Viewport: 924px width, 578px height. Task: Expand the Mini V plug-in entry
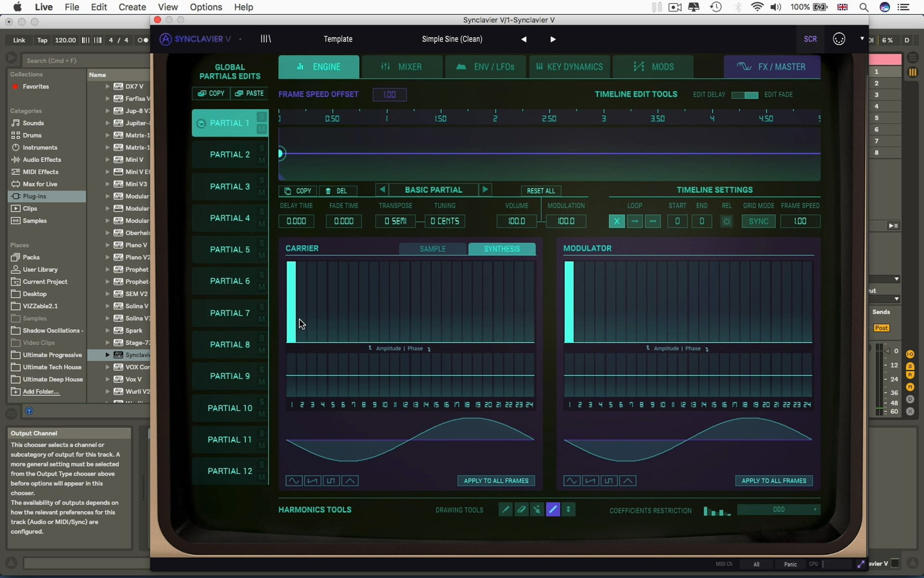tap(107, 159)
